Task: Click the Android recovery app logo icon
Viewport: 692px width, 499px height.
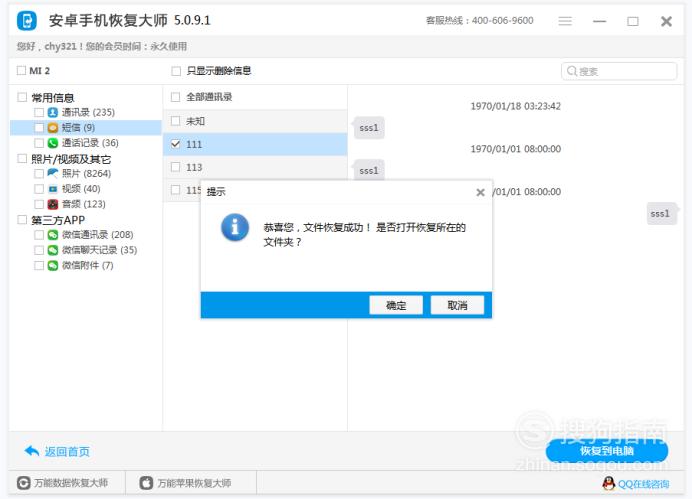Action: coord(26,21)
